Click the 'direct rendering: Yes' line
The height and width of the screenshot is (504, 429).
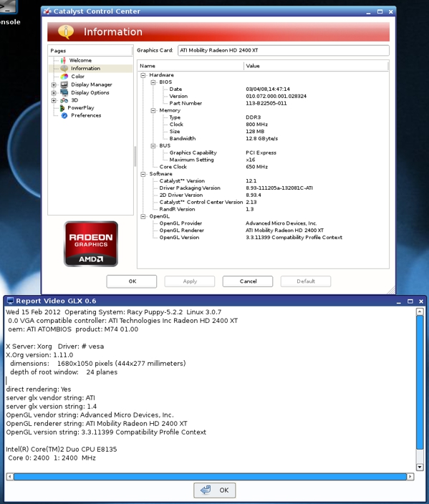(x=39, y=389)
